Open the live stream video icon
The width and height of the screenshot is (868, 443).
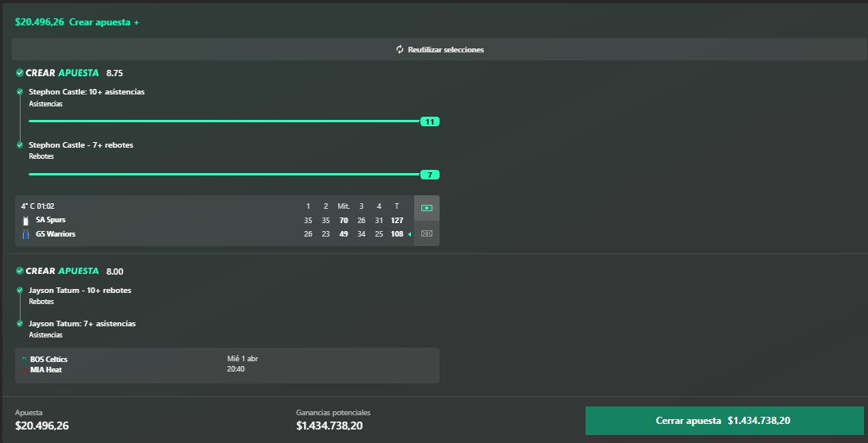click(427, 208)
